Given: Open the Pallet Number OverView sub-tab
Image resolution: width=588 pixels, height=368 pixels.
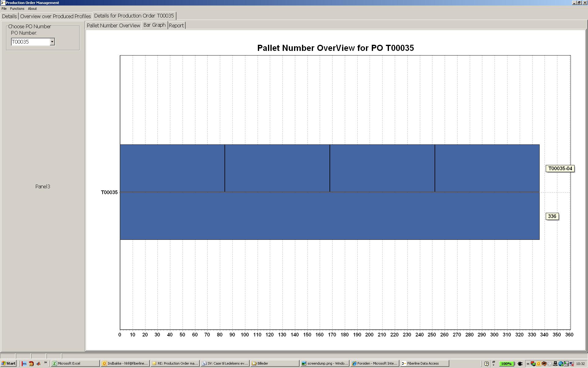Looking at the screenshot, I should pos(113,25).
